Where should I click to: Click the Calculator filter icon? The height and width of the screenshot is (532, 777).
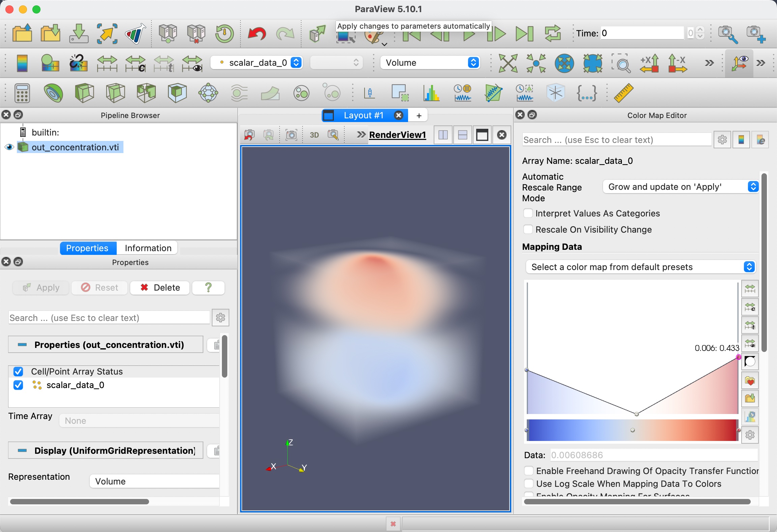tap(22, 93)
